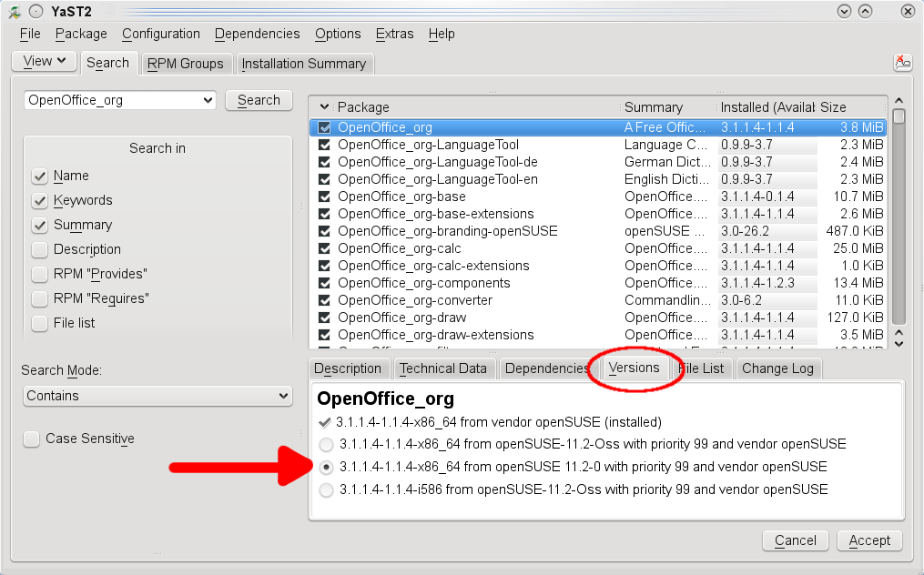This screenshot has height=575, width=924.
Task: Click the down chevron circle in the title bar
Action: click(845, 11)
